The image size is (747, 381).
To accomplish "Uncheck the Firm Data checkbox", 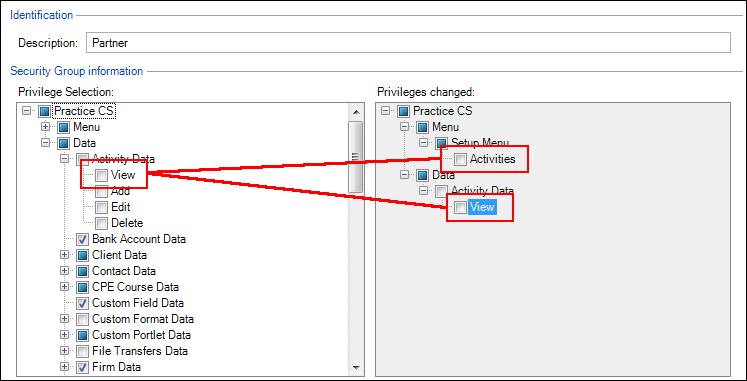I will [83, 367].
